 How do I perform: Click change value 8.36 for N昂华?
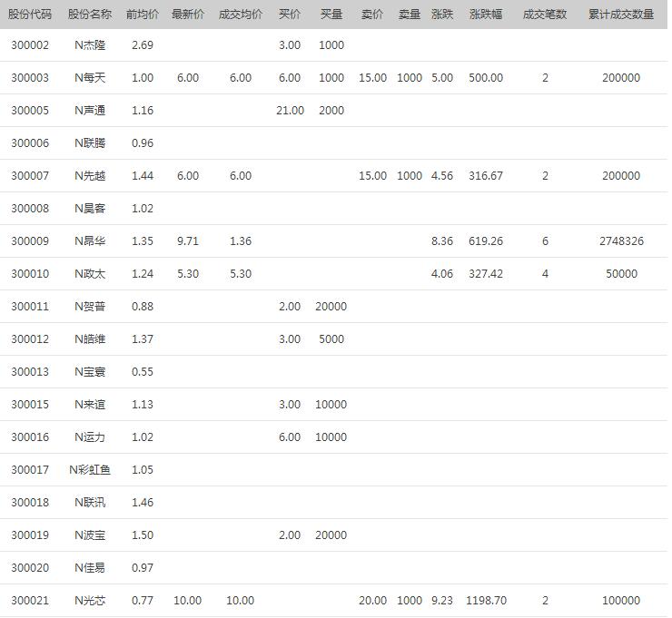tap(442, 241)
